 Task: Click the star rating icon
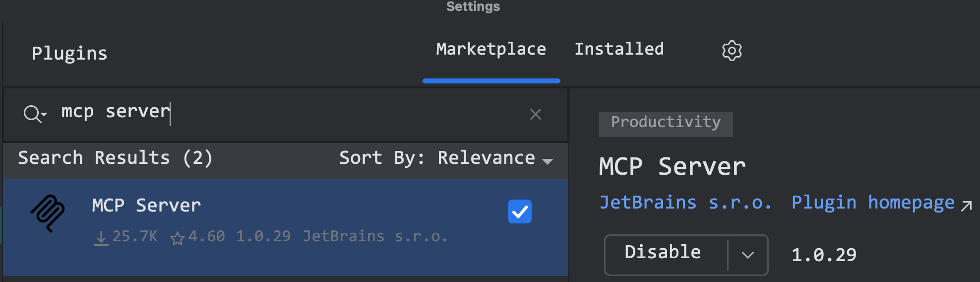click(x=177, y=238)
